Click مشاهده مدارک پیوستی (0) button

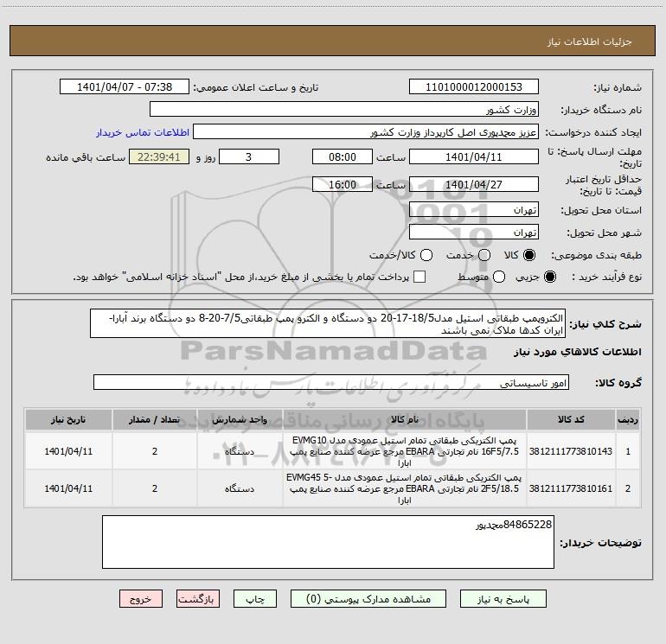[368, 599]
